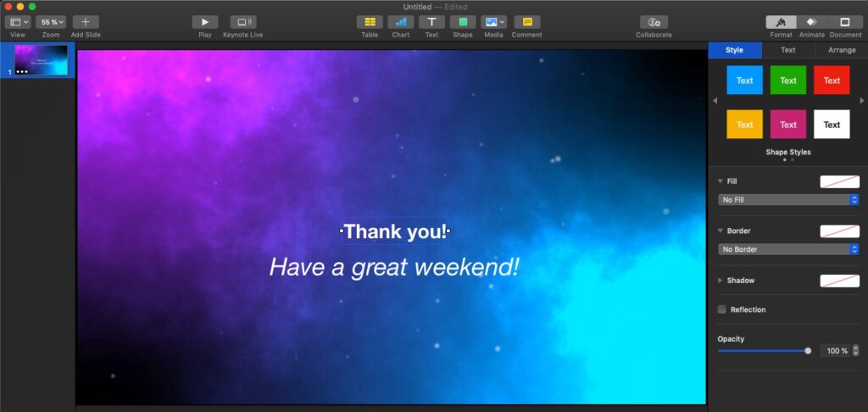Click the Play slideshow icon
The image size is (868, 412).
(x=204, y=22)
